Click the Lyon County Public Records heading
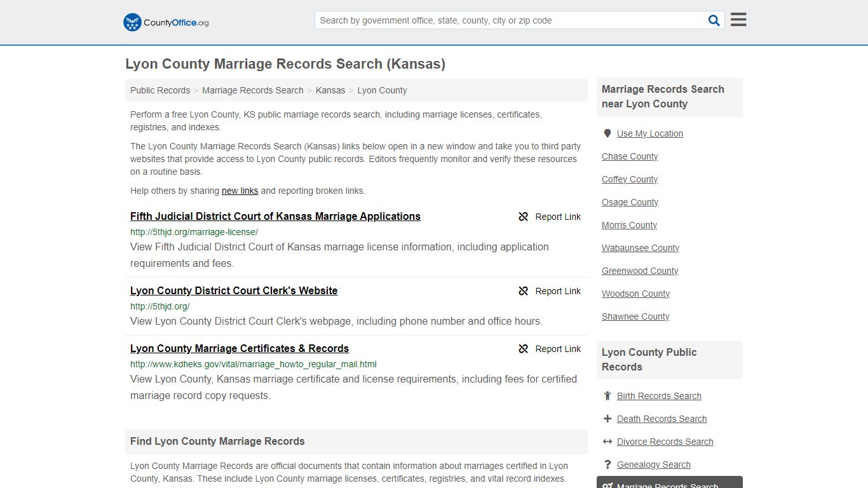The image size is (868, 488). tap(649, 360)
